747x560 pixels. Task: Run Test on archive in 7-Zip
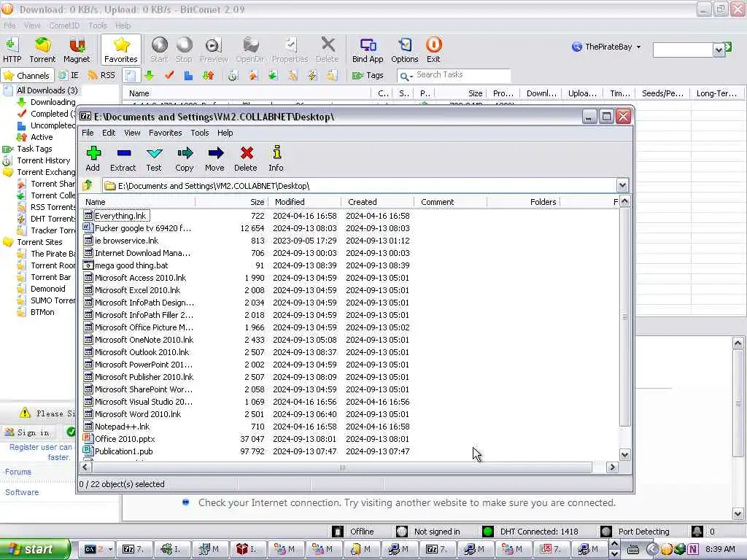[x=154, y=158]
